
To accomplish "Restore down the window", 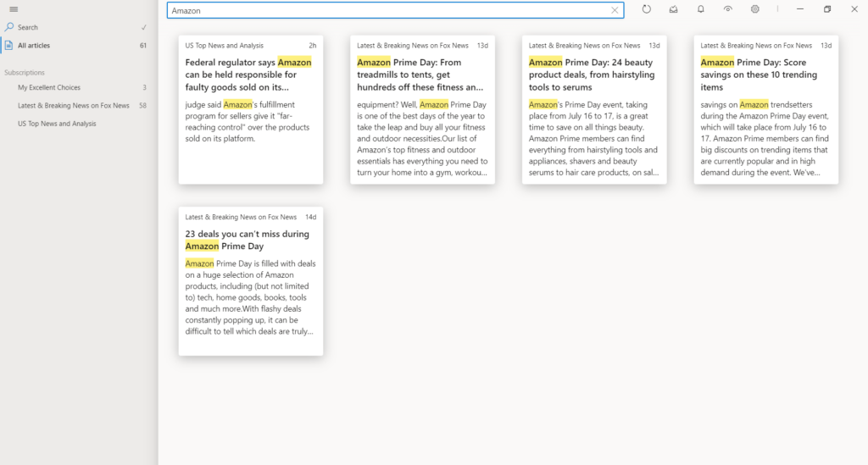I will click(827, 9).
